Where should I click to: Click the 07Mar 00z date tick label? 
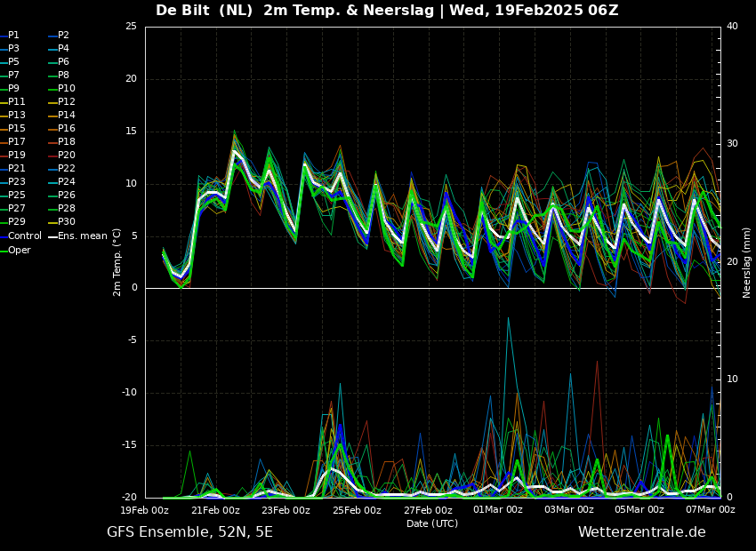[x=711, y=510]
